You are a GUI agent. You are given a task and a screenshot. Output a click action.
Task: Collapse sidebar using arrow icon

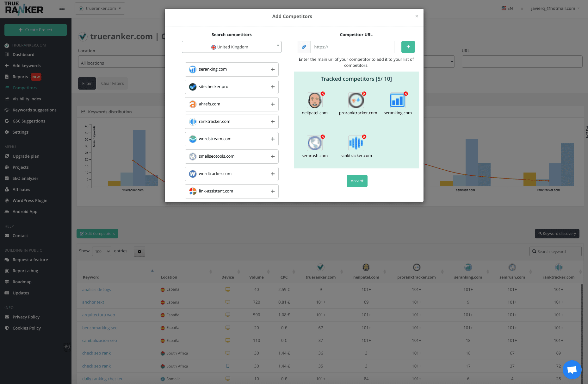(x=67, y=347)
